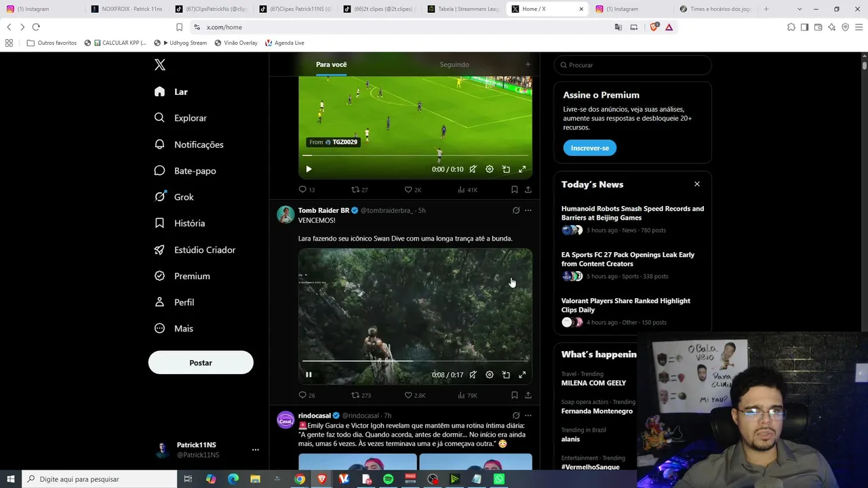The image size is (868, 488).
Task: Bookmark the Tomb Raider BR post
Action: pyautogui.click(x=514, y=395)
